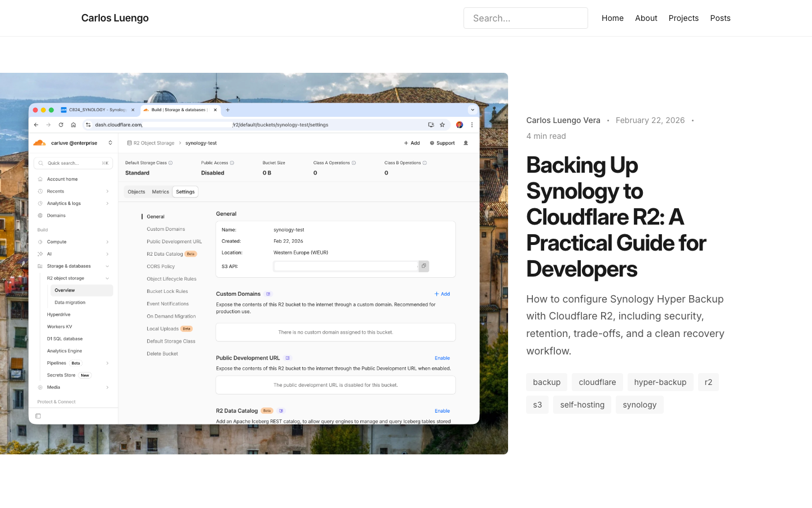Screen dimensions: 812x508
Task: Click the date February 22, 2026
Action: [x=650, y=120]
